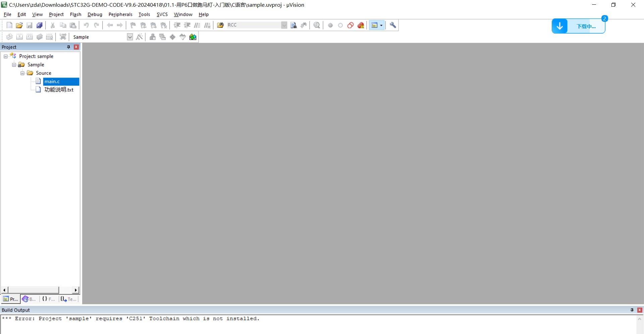Click the File Extensions and Books icon
The width and height of the screenshot is (644, 334).
point(153,37)
